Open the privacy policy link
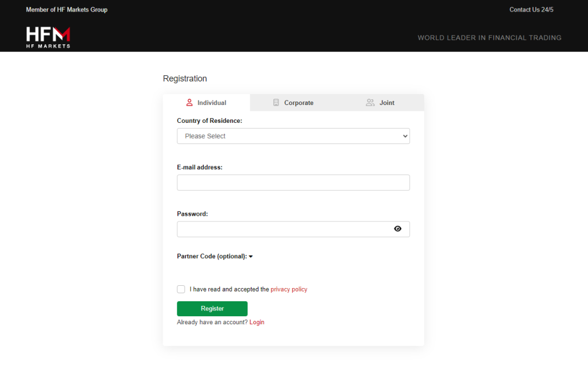The height and width of the screenshot is (369, 588). click(x=289, y=289)
